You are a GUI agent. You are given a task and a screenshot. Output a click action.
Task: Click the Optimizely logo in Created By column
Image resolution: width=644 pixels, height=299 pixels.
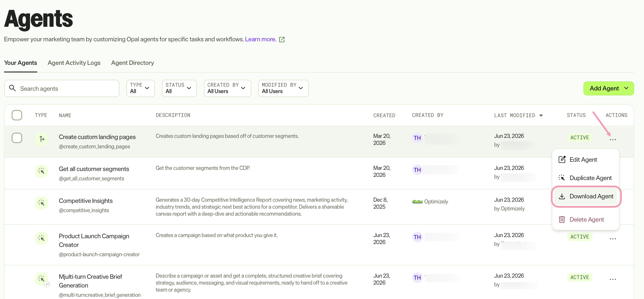click(417, 202)
